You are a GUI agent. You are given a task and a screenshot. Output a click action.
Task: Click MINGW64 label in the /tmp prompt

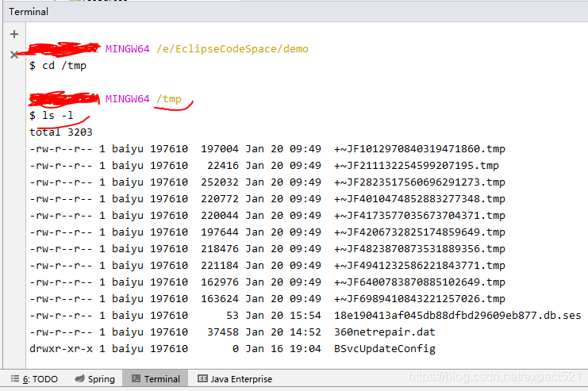tap(128, 99)
